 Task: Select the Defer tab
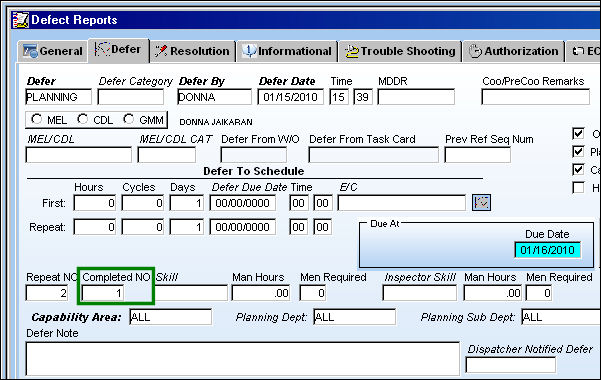click(118, 50)
